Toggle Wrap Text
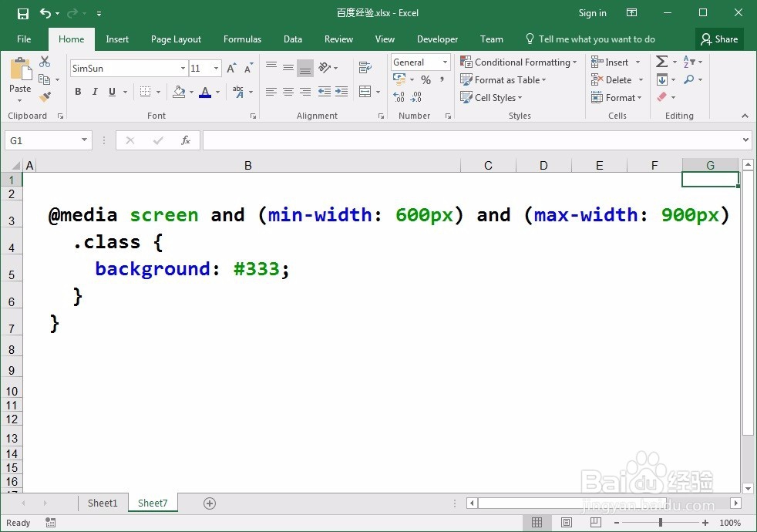The height and width of the screenshot is (532, 757). pos(365,68)
